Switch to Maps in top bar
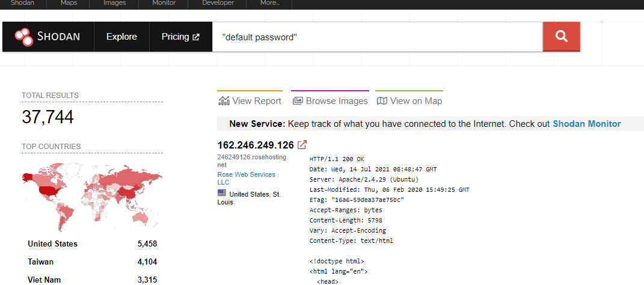 coord(69,3)
